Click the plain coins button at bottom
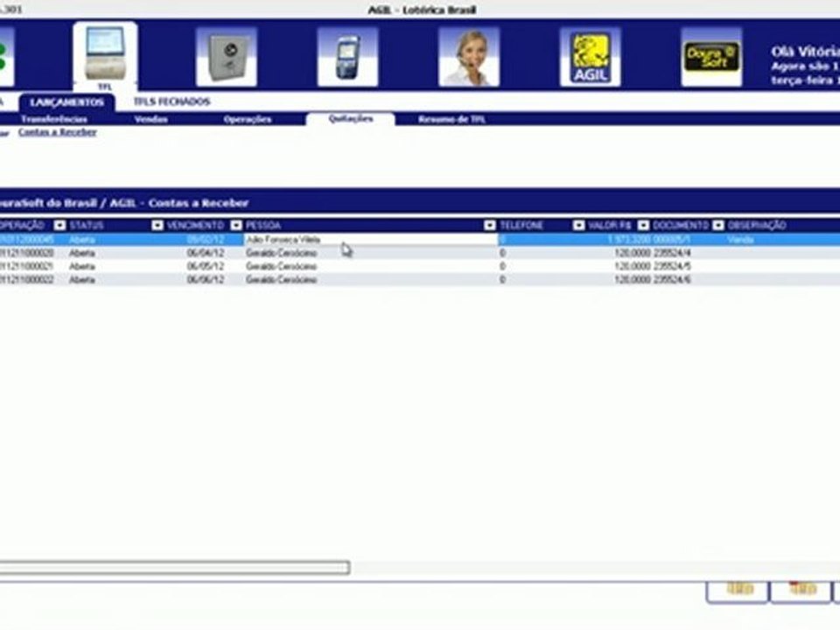This screenshot has height=630, width=840. (x=738, y=591)
